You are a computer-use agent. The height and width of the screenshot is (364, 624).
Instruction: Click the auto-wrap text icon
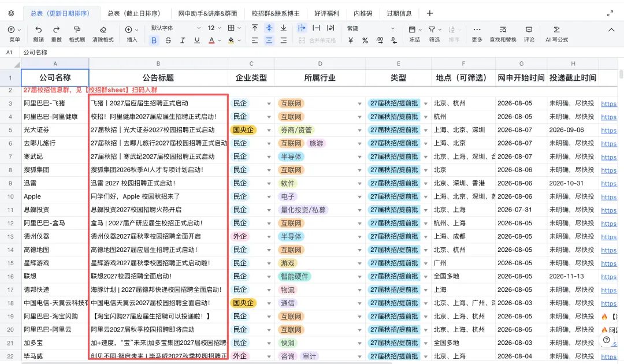[x=330, y=28]
